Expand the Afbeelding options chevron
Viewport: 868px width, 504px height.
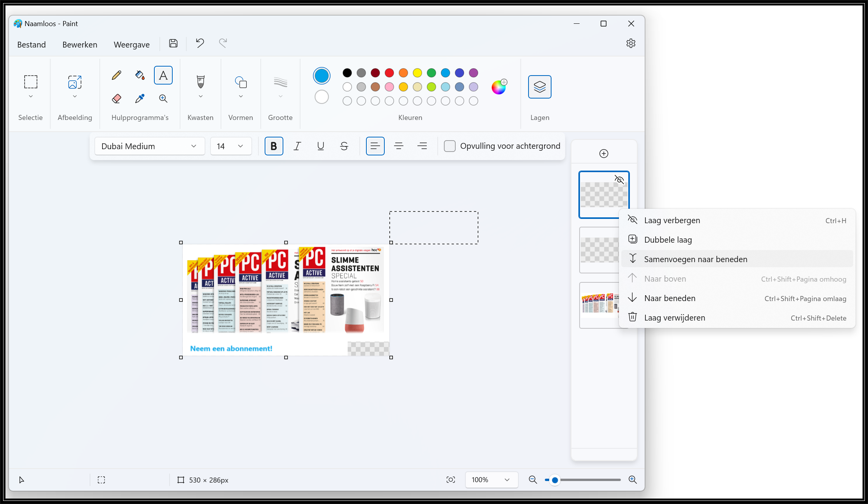[x=75, y=96]
